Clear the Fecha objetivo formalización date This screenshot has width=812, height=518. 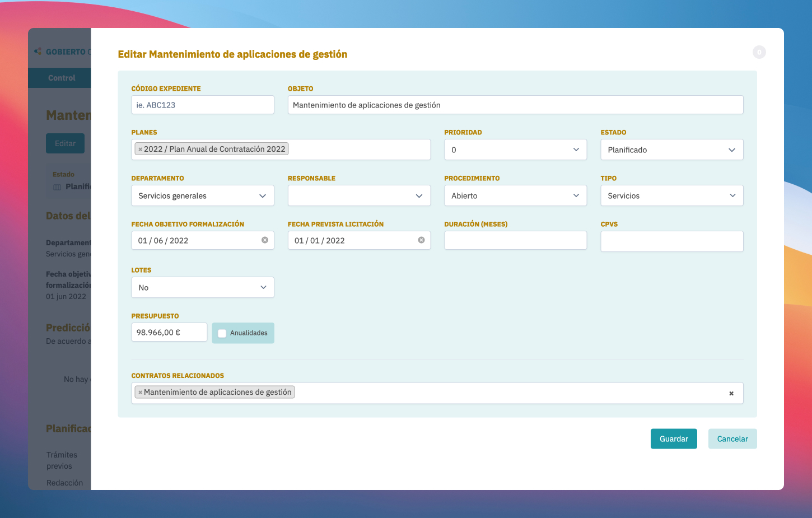(265, 240)
